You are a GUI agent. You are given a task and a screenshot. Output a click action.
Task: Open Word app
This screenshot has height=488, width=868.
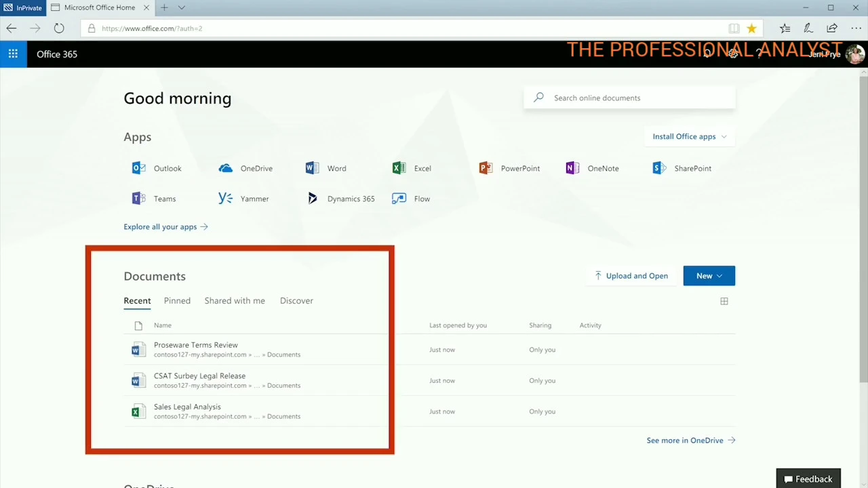click(x=326, y=168)
